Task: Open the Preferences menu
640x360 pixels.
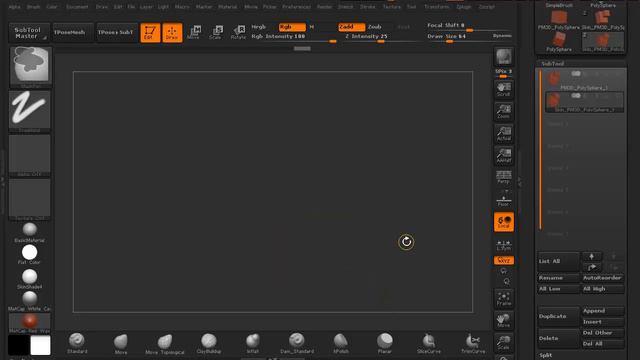Action: click(296, 7)
